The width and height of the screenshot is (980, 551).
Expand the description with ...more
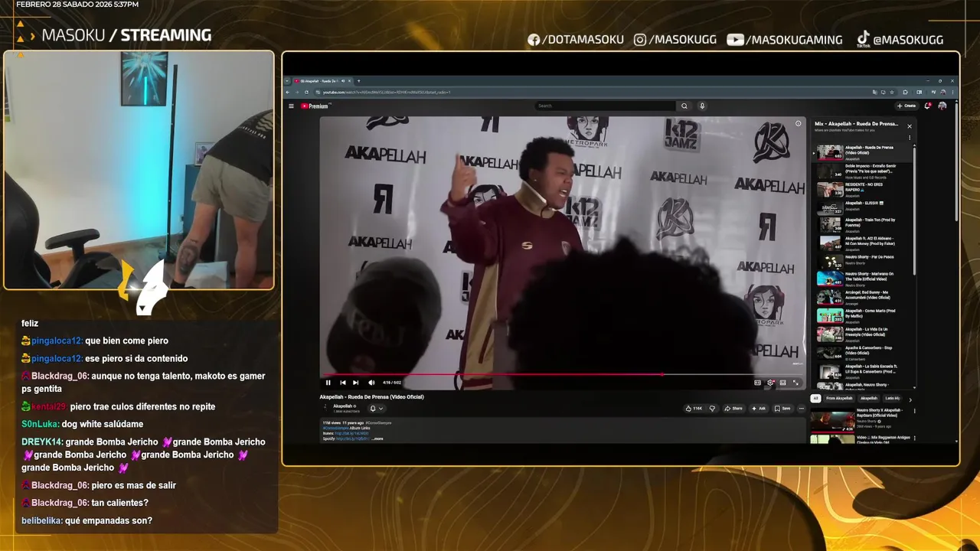click(377, 439)
